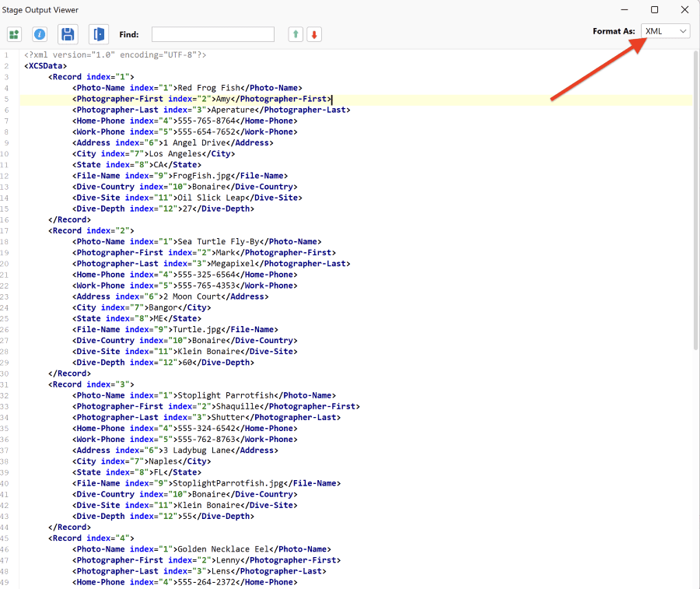Click the xml version declaration line

pyautogui.click(x=115, y=55)
